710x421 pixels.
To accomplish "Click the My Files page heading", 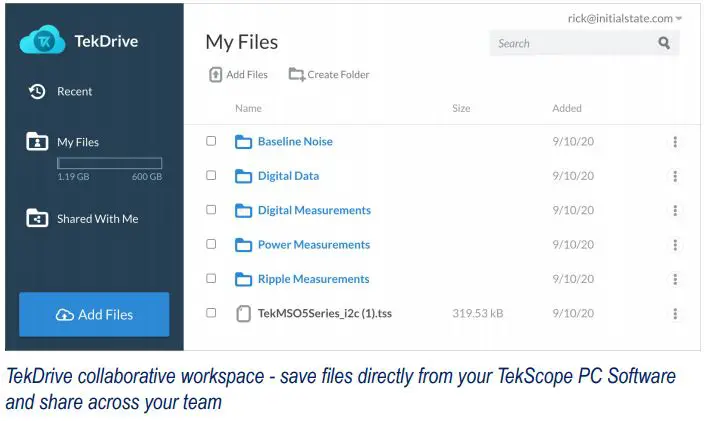I will (242, 43).
